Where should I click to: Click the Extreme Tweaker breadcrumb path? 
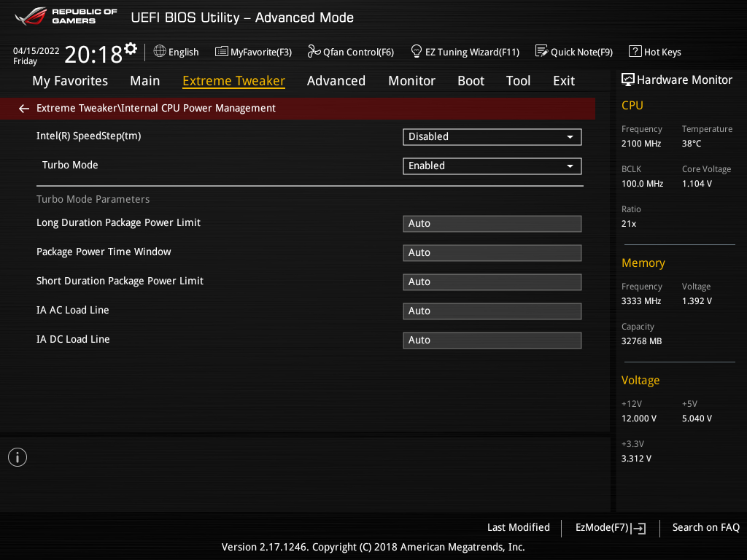[156, 109]
